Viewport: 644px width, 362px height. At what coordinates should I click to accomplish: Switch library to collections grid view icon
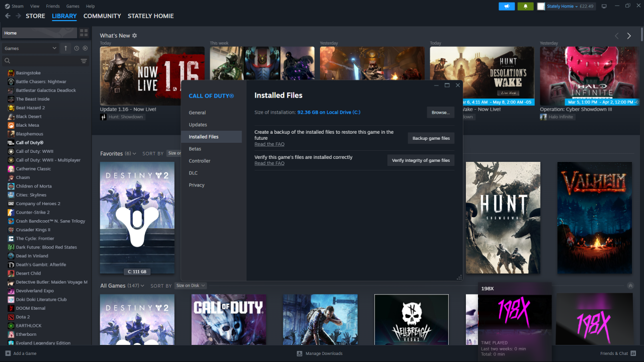84,33
